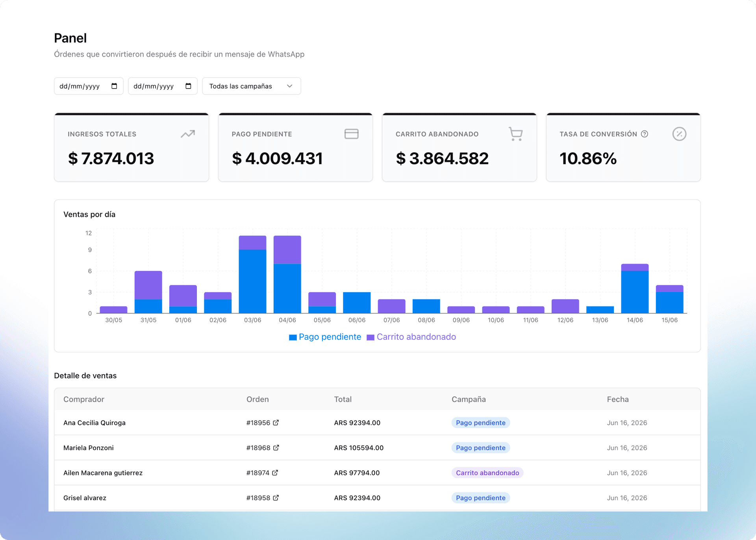Viewport: 756px width, 540px height.
Task: Click the start date dd/mm/yyyy field
Action: [x=89, y=86]
